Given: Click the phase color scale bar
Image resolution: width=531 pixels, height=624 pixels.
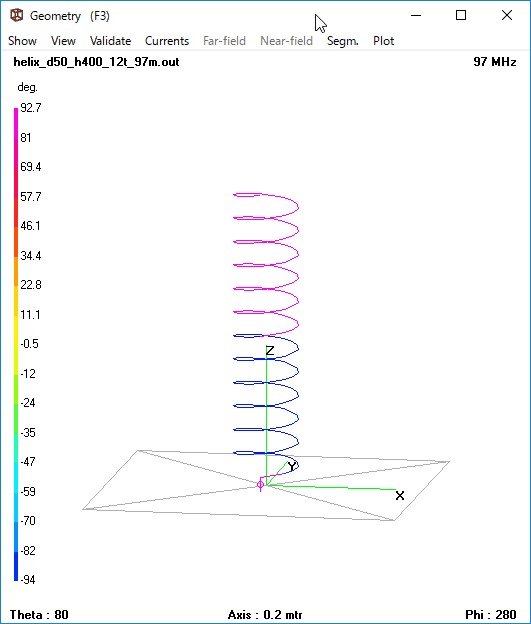Looking at the screenshot, I should point(16,344).
